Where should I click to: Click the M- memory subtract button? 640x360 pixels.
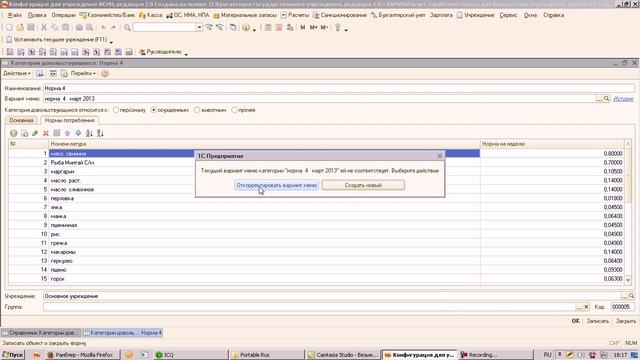tap(324, 27)
